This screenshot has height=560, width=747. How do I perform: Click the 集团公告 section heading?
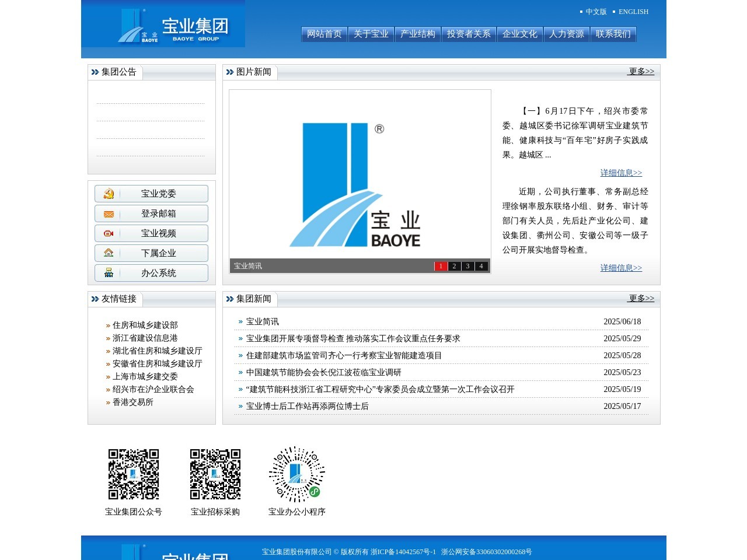(x=118, y=72)
